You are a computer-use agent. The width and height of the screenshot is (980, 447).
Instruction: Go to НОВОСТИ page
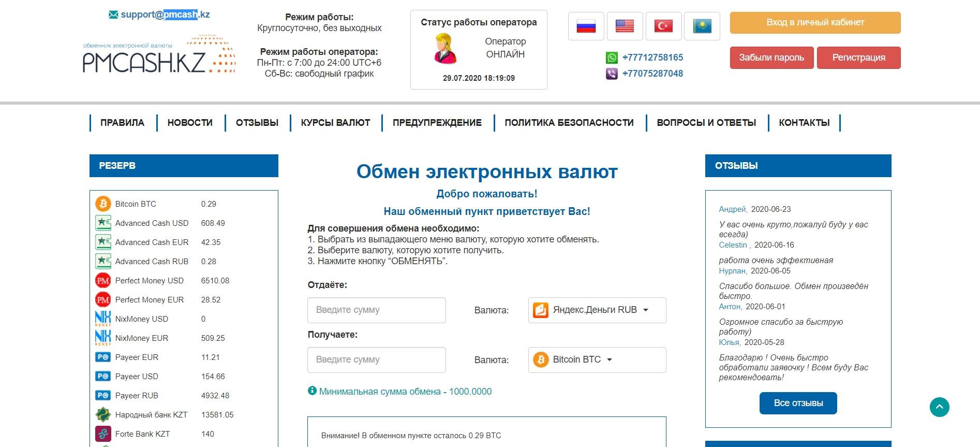coord(190,123)
